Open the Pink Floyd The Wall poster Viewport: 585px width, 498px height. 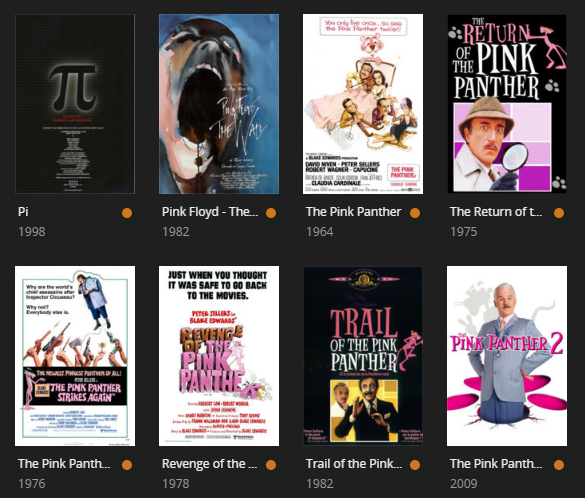219,104
